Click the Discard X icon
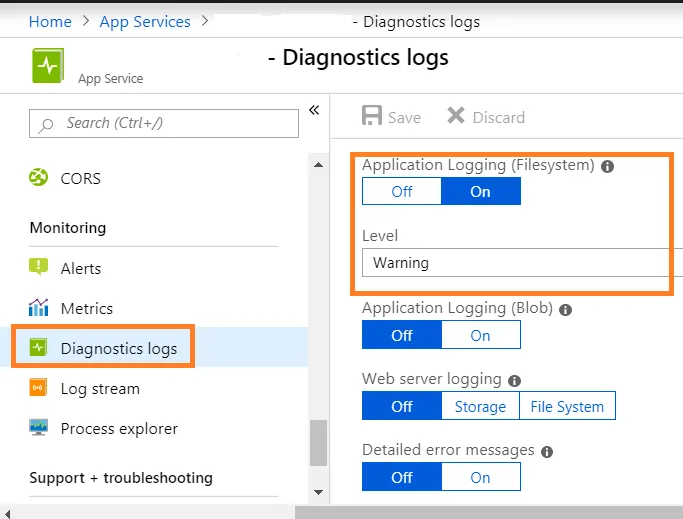683x519 pixels. pyautogui.click(x=456, y=116)
